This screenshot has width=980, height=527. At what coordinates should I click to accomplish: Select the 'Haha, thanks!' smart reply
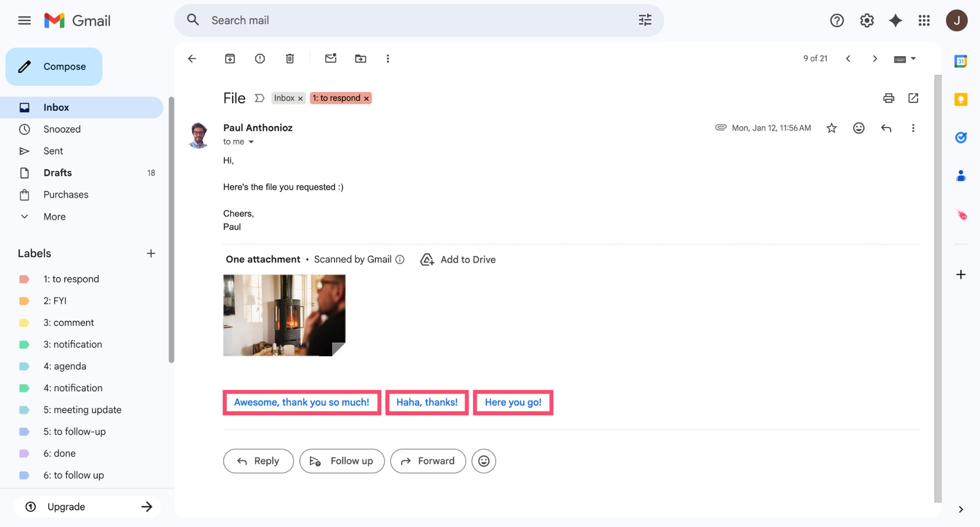pyautogui.click(x=427, y=402)
